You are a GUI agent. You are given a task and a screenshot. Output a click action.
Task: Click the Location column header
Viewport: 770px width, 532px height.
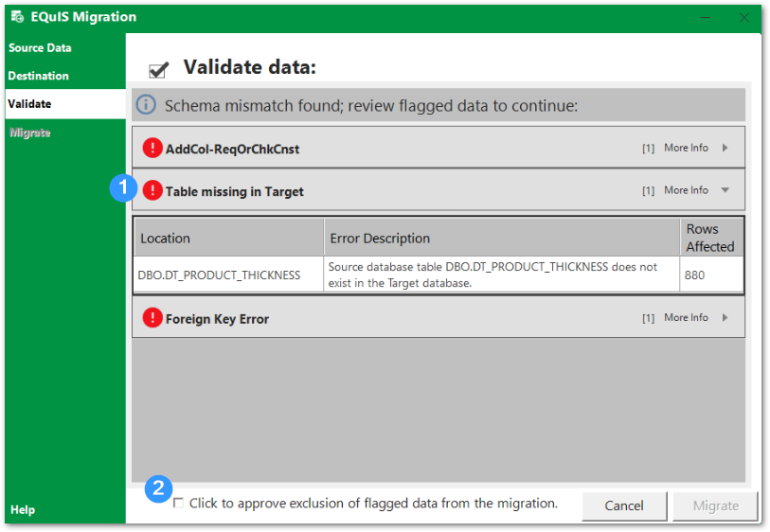coord(228,238)
